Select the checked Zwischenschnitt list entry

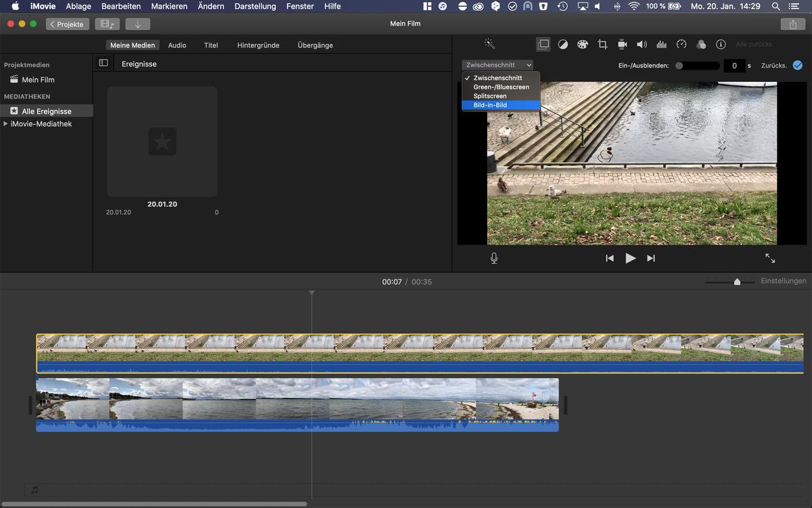[501, 78]
